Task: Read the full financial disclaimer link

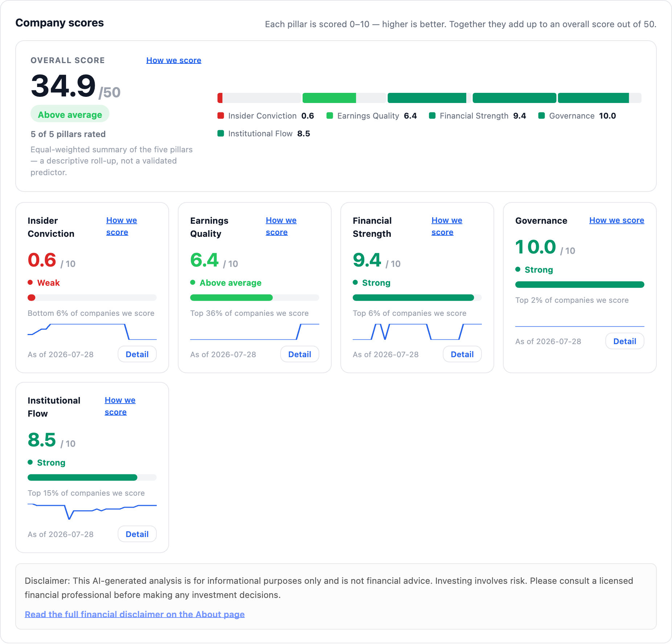Action: tap(135, 614)
